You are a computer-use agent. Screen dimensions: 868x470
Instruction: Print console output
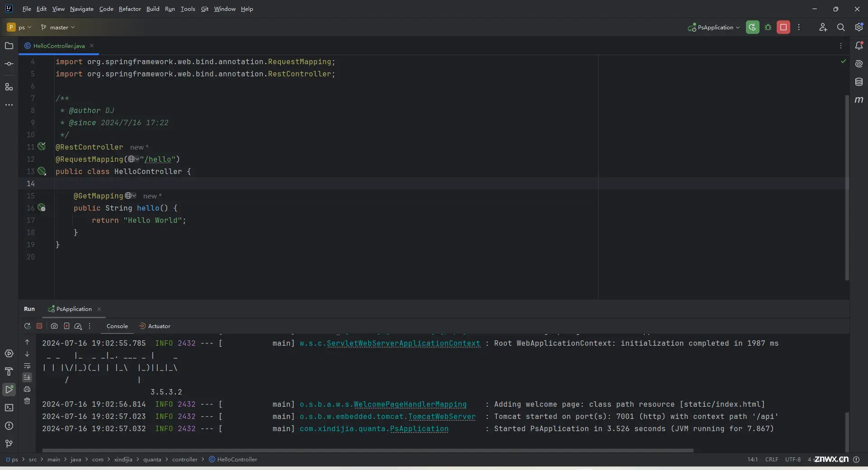(27, 389)
